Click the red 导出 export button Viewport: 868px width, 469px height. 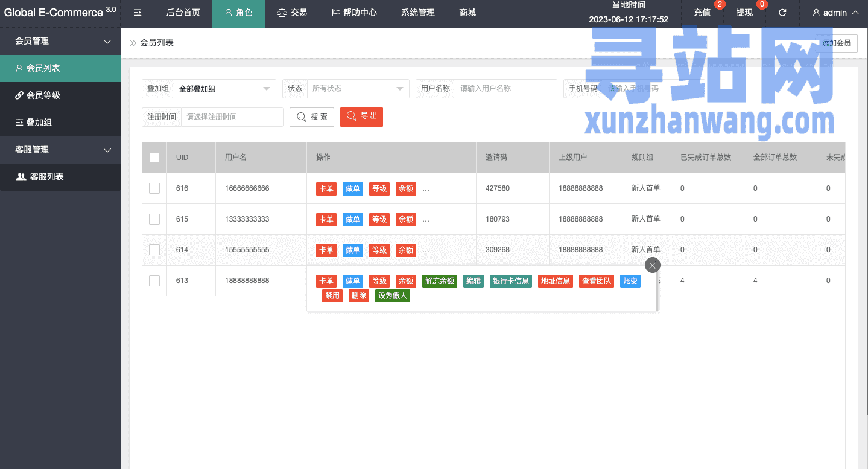pyautogui.click(x=361, y=116)
